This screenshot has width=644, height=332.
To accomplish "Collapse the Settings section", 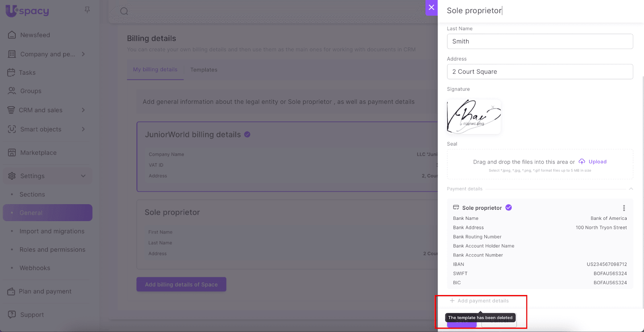I will point(83,176).
